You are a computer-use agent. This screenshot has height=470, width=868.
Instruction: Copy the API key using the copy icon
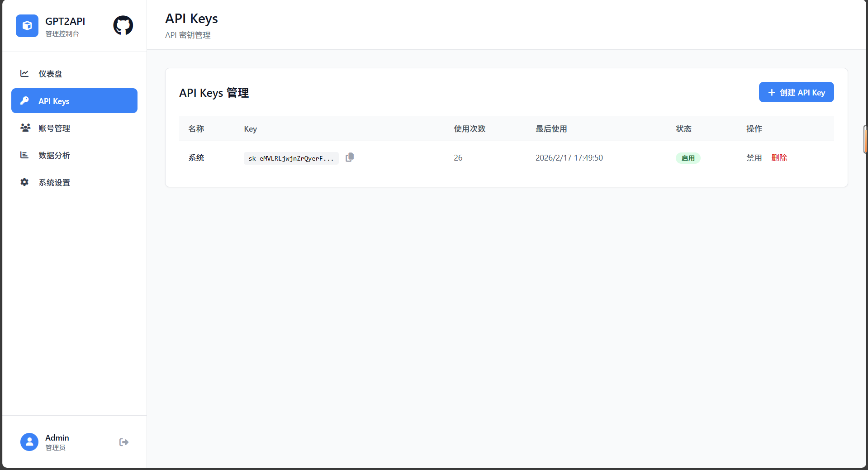(x=349, y=157)
